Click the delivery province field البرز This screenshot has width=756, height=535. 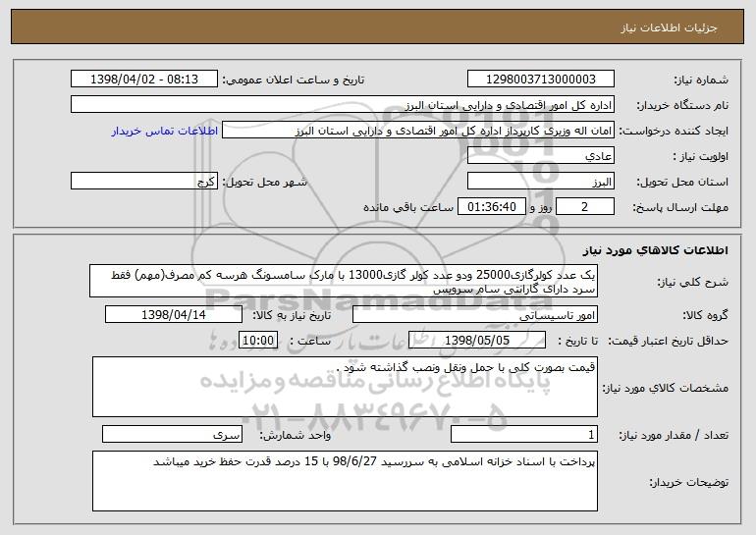[x=540, y=182]
